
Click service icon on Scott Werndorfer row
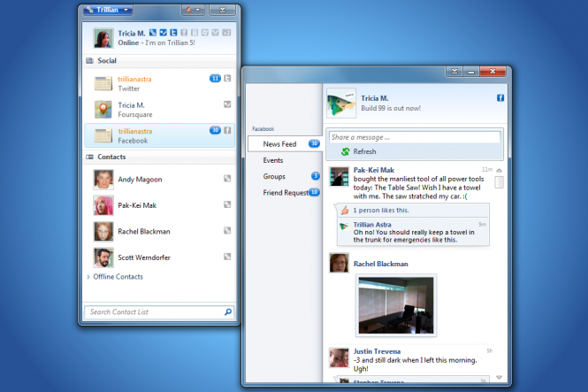(227, 257)
